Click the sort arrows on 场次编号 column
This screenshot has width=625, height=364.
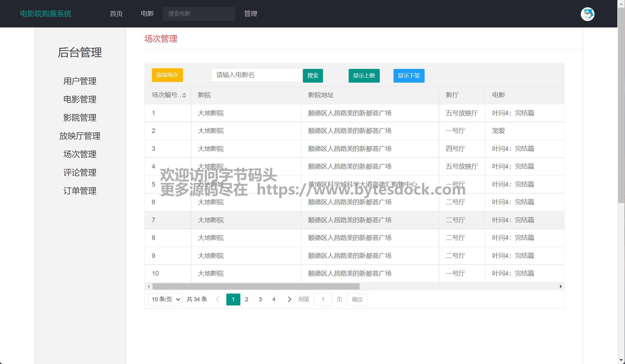coord(184,95)
